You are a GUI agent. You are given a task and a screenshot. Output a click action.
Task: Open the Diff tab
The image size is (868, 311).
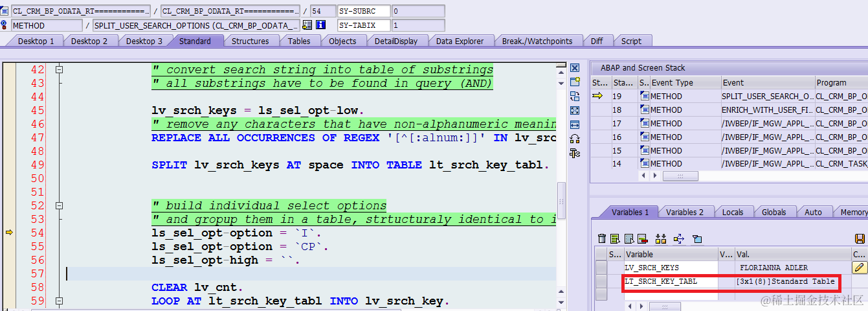coord(597,41)
